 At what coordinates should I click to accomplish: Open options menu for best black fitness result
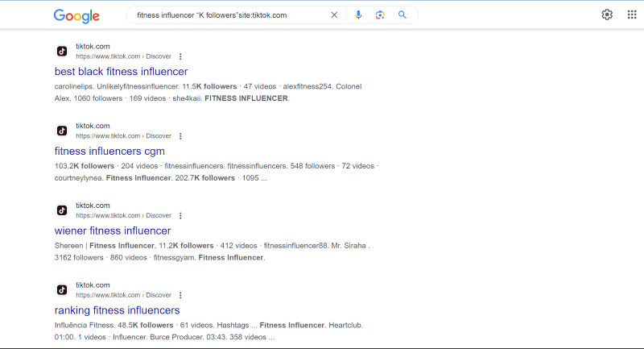tap(180, 56)
